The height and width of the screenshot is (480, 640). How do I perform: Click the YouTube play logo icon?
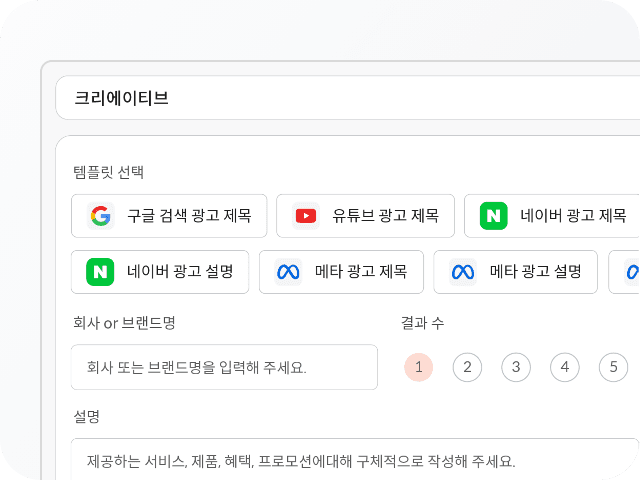tap(306, 216)
